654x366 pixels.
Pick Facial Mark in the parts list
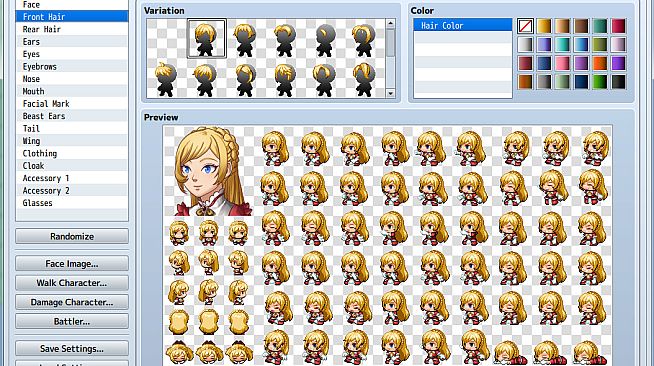coord(72,104)
